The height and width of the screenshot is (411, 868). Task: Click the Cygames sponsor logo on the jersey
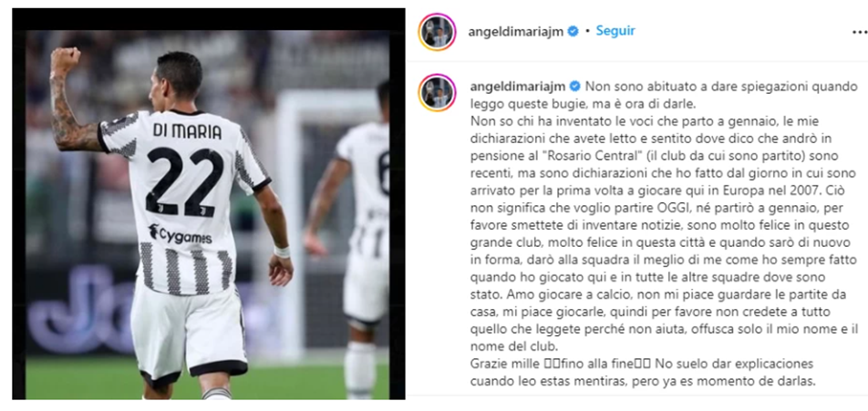click(x=180, y=235)
